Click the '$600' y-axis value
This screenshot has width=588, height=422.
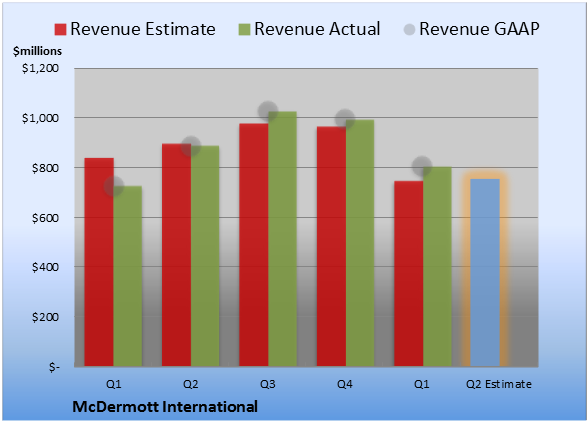point(45,218)
